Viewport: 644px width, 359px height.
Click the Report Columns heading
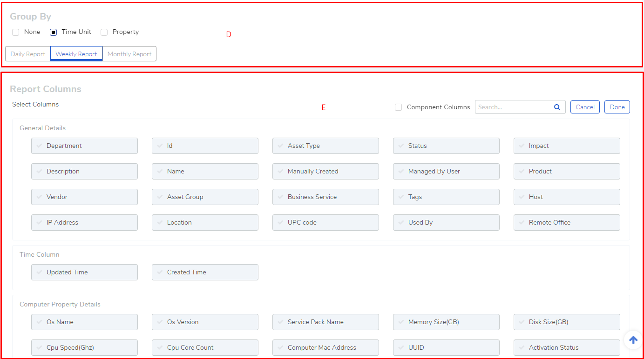click(46, 89)
